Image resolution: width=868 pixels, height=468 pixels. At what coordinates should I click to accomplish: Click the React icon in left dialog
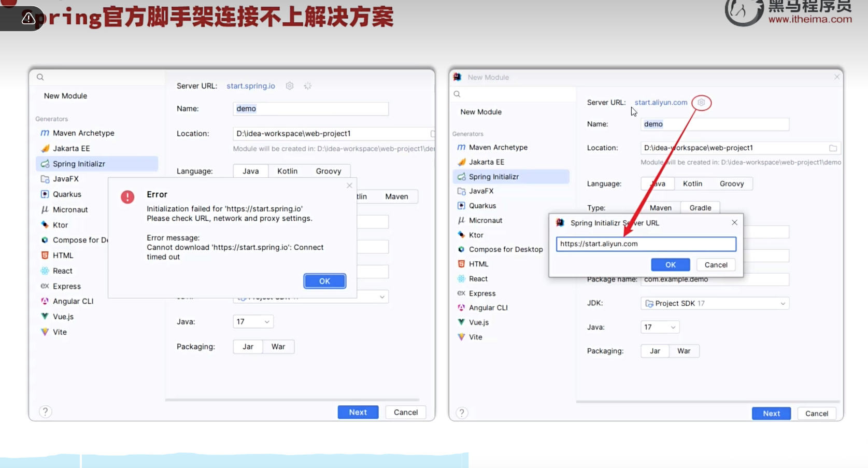click(x=45, y=271)
